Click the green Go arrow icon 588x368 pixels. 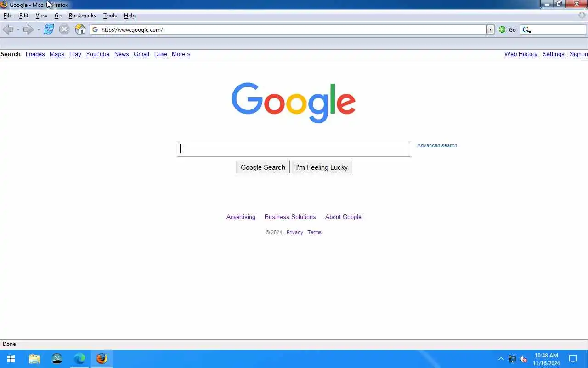[502, 29]
